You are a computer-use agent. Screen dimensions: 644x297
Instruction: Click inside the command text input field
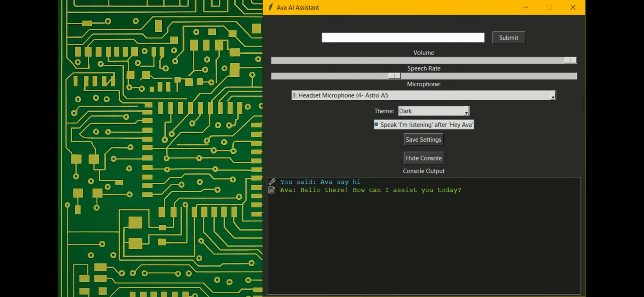[403, 37]
